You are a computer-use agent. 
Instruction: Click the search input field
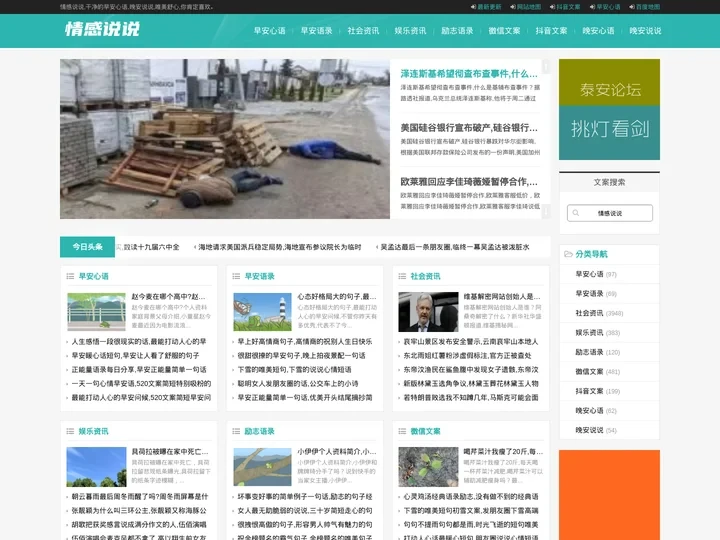tap(610, 213)
